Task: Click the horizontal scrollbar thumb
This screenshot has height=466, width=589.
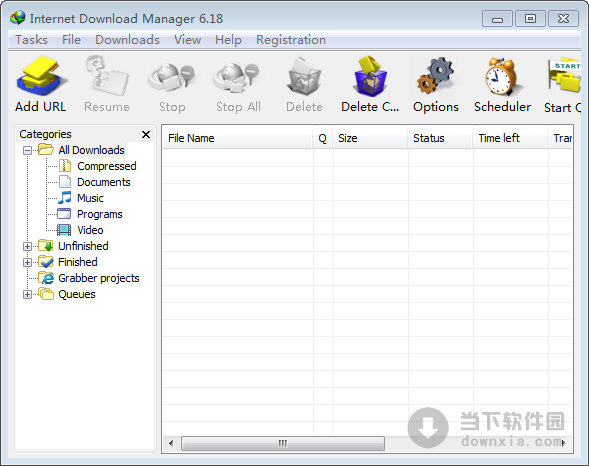Action: pyautogui.click(x=283, y=443)
